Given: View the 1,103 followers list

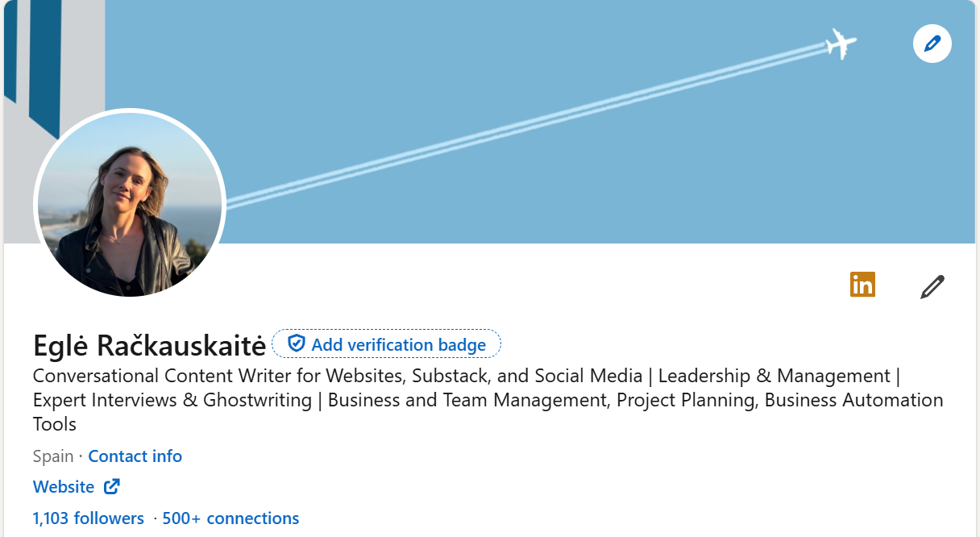Looking at the screenshot, I should click(x=88, y=518).
